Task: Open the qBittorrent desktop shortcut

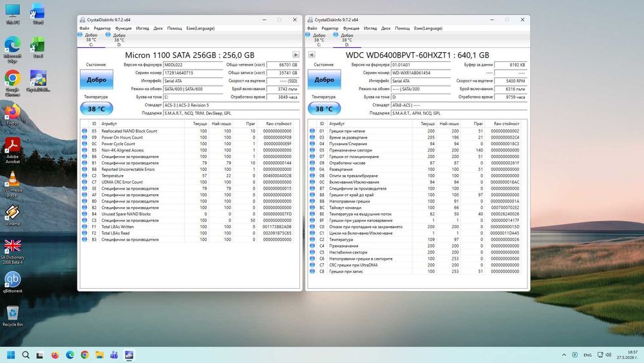Action: [12, 282]
